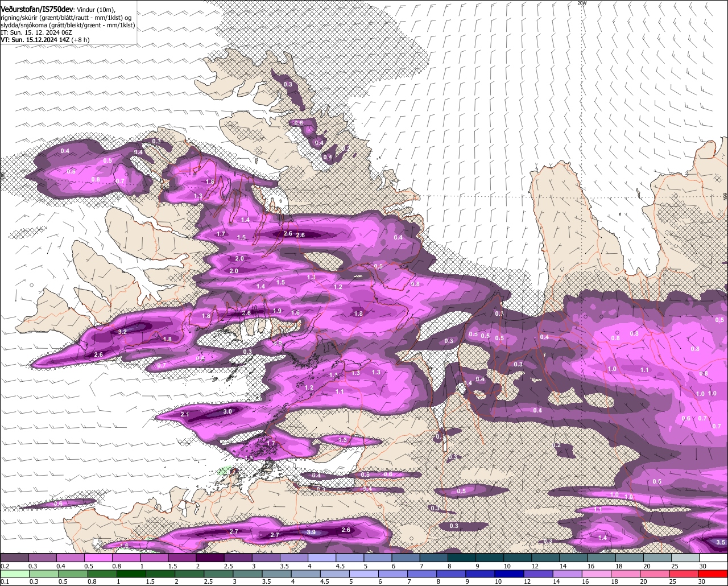Click the rain legend swatch for 14–16
The width and height of the screenshot is (728, 586).
point(569,573)
